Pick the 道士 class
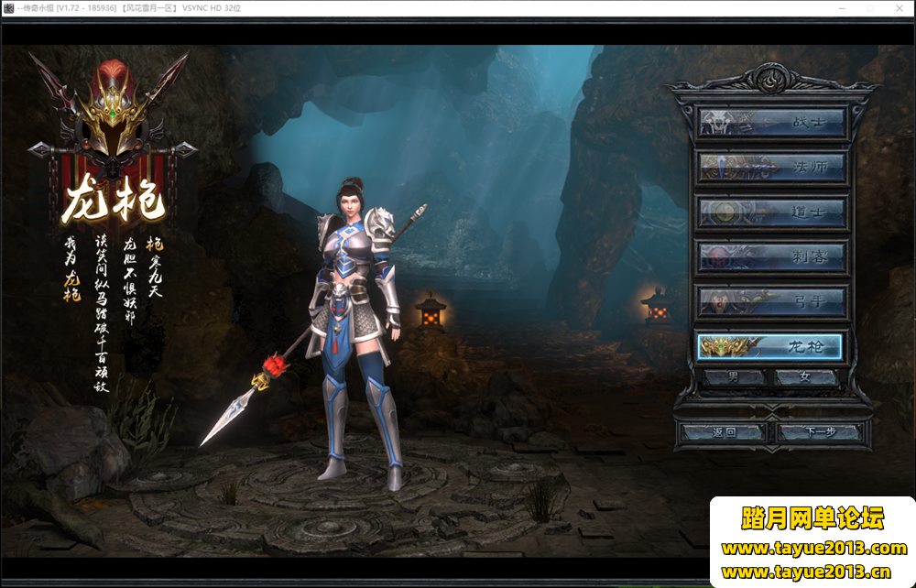916x588 pixels. pyautogui.click(x=771, y=212)
